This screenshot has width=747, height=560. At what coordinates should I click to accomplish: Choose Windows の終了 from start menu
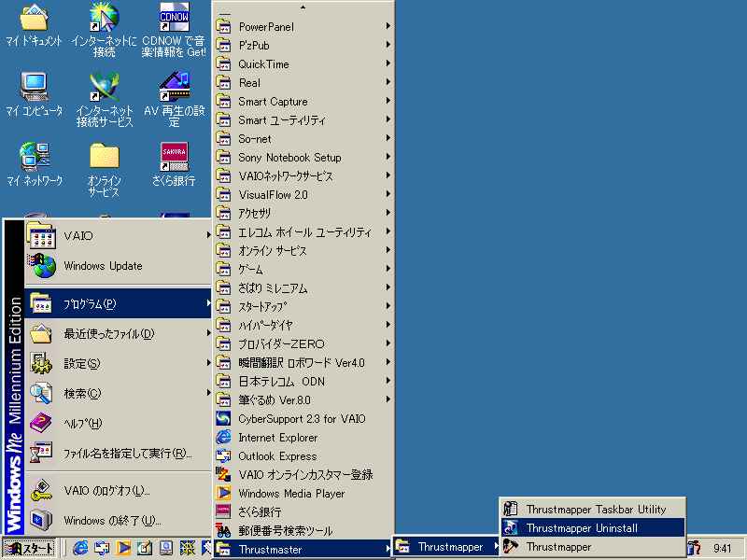point(119,520)
